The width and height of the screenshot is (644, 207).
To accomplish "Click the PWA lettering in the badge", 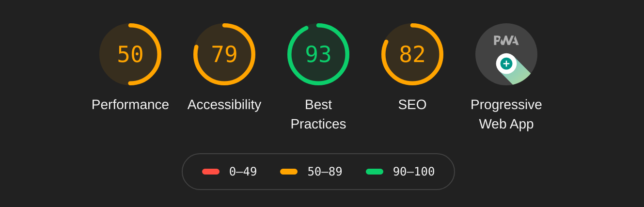I will click(x=506, y=41).
